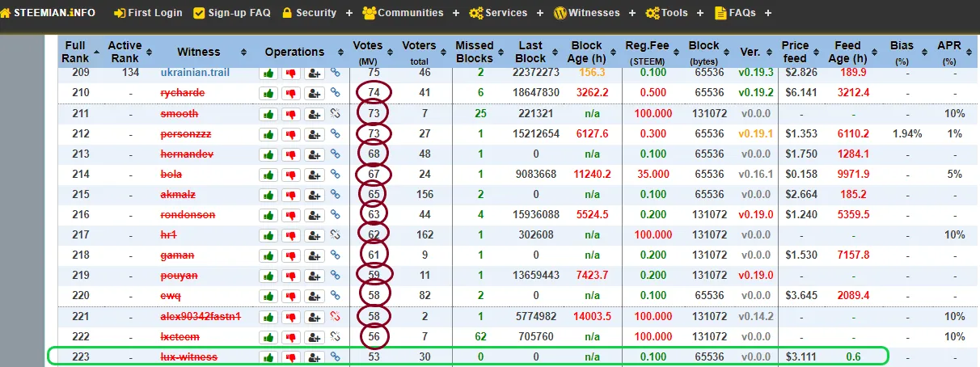This screenshot has height=367, width=980.
Task: Click broken chain icon in hr1 row
Action: click(x=336, y=235)
